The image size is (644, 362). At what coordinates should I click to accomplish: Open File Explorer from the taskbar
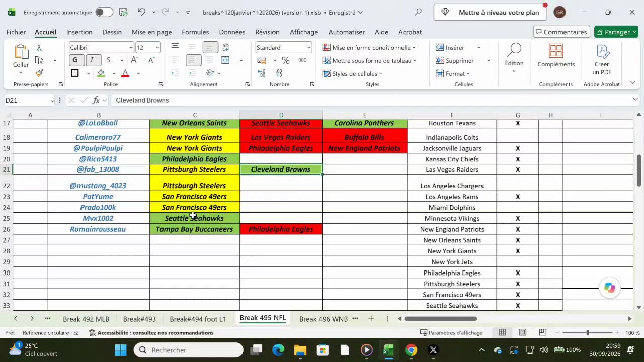[300, 350]
